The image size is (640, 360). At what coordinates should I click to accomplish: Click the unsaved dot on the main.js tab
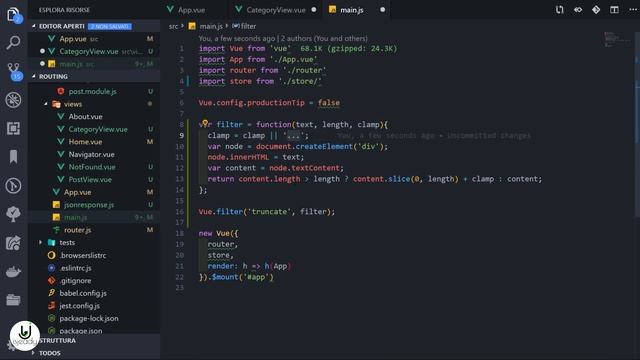(382, 9)
